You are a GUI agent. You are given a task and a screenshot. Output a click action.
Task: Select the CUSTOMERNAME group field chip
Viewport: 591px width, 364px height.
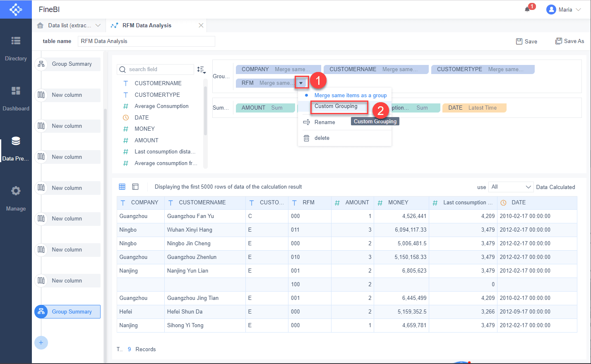[375, 69]
